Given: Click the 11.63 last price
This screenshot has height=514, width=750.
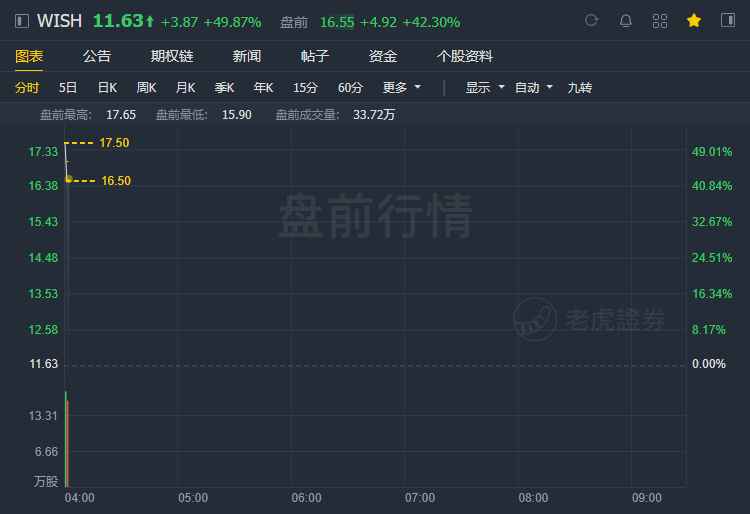Looking at the screenshot, I should pyautogui.click(x=118, y=21).
